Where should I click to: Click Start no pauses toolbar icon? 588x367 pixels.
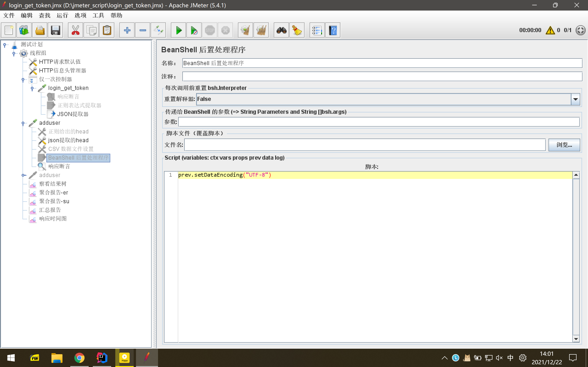194,30
